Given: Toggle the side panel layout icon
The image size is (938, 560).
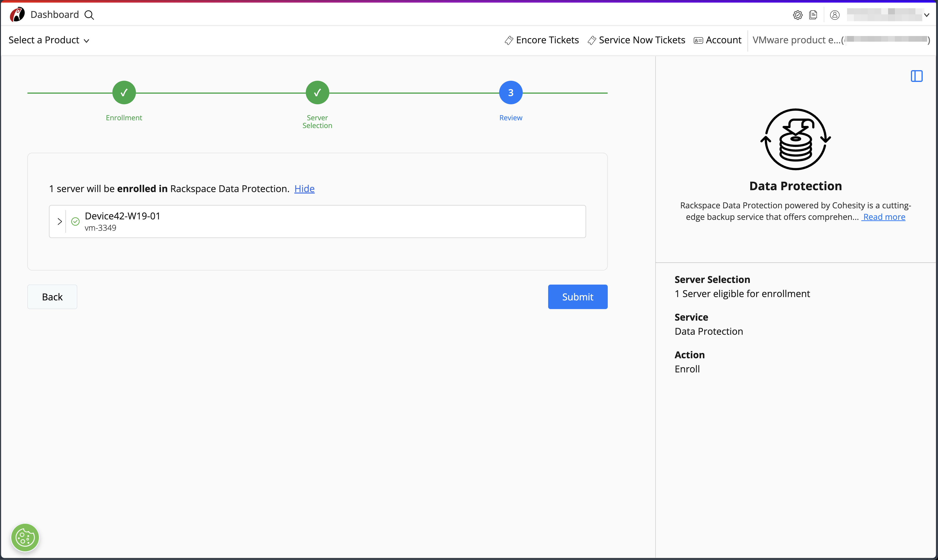Looking at the screenshot, I should pyautogui.click(x=917, y=76).
